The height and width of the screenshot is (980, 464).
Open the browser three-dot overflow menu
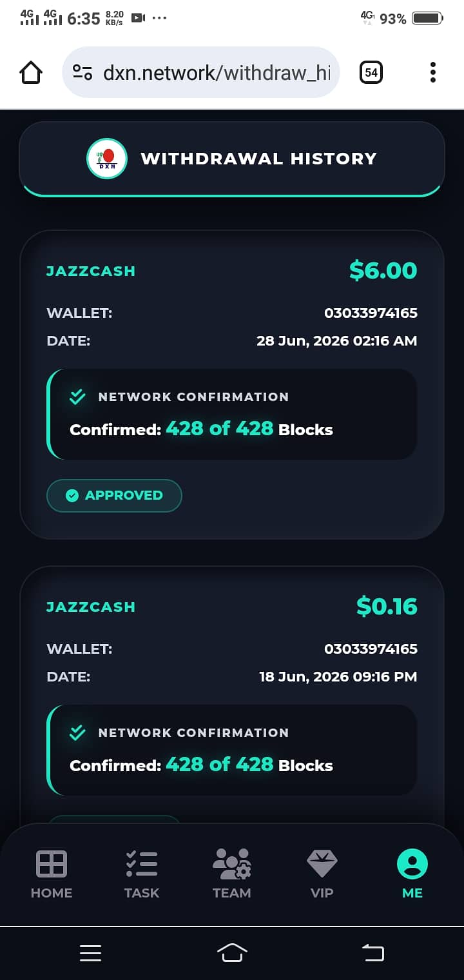[433, 72]
